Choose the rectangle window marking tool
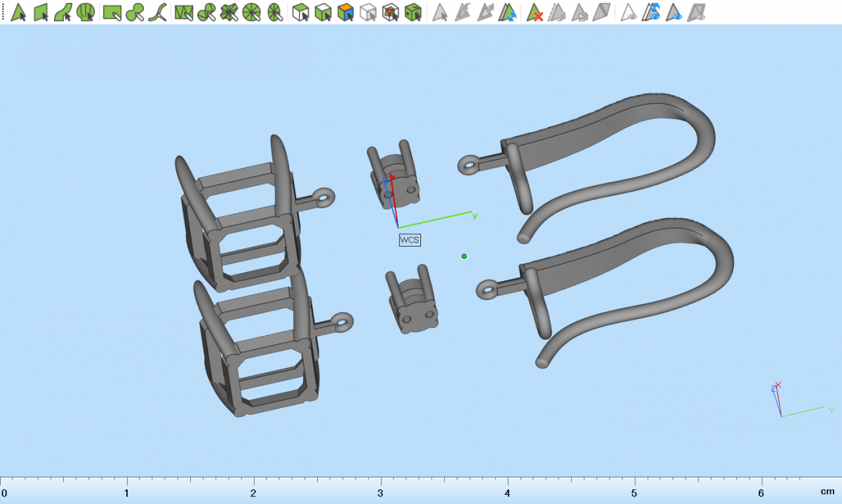The height and width of the screenshot is (504, 842). point(112,12)
